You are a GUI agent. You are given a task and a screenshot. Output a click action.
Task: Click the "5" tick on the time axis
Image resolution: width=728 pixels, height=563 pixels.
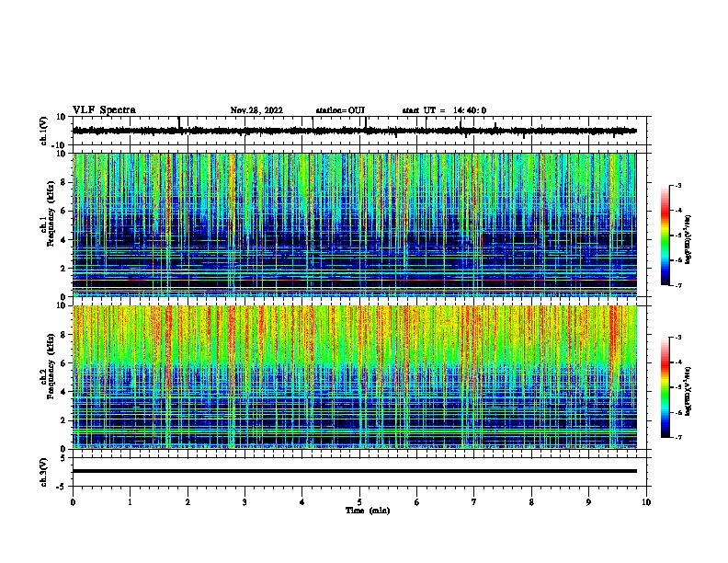[359, 502]
